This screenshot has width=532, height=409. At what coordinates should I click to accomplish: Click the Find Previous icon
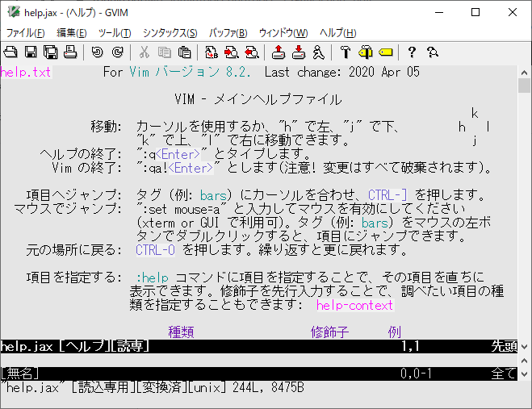[x=252, y=52]
